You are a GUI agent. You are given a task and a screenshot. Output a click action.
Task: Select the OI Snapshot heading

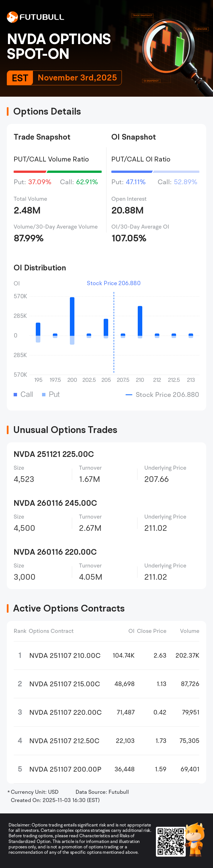click(x=133, y=137)
